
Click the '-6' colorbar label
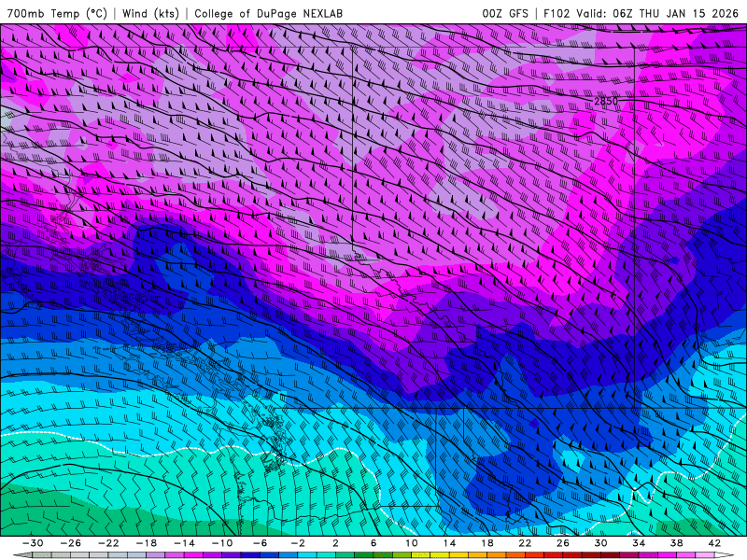click(261, 543)
